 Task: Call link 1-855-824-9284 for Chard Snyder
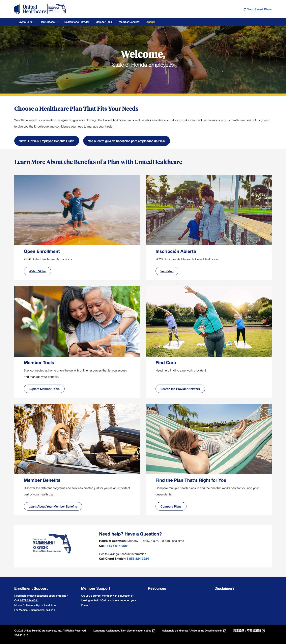(137, 559)
